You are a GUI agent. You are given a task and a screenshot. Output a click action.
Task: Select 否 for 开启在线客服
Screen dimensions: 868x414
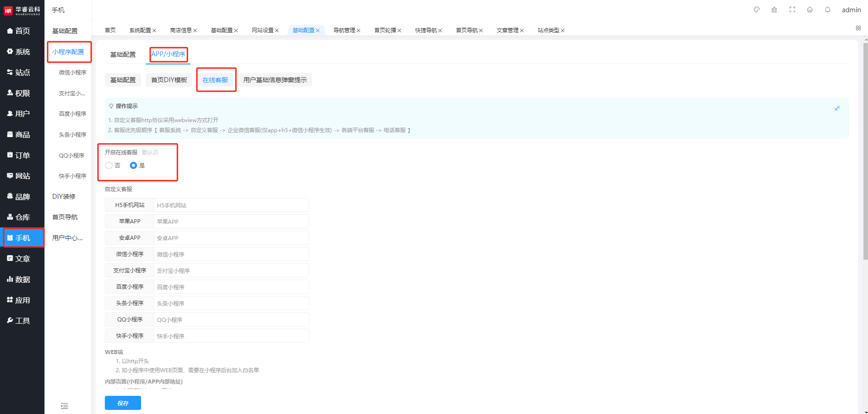click(x=109, y=166)
